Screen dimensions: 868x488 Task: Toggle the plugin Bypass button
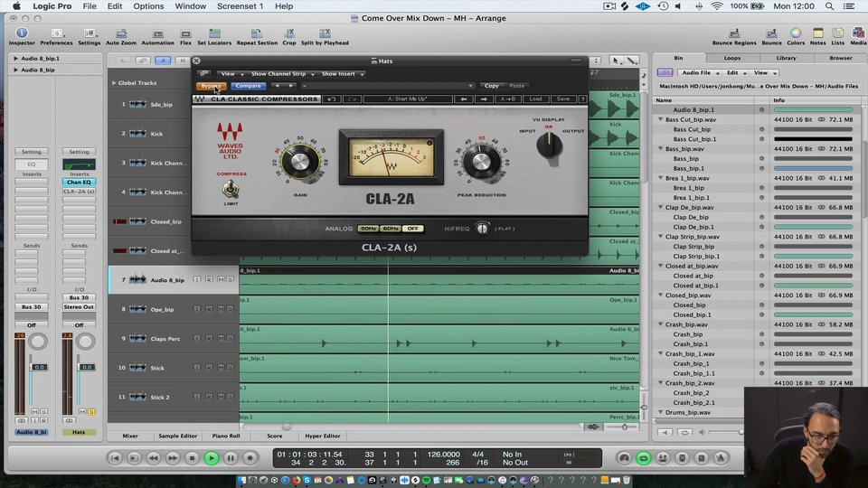click(211, 86)
